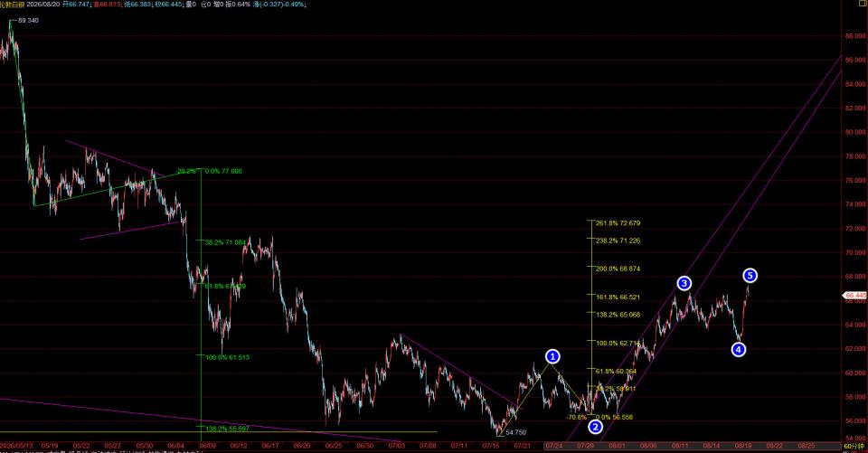Select the yellow Fibonacci level 100.0% 62.716
Screen dimensions: 868x453
[x=618, y=344]
